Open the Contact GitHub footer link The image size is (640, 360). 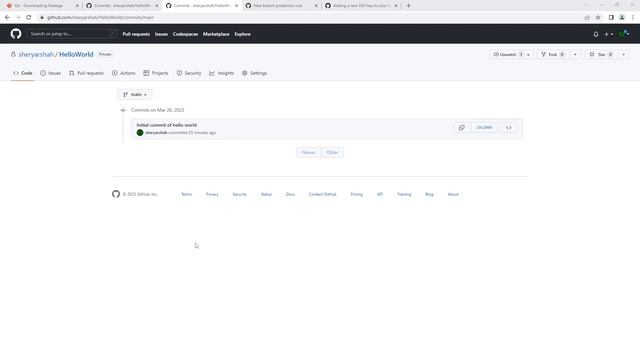click(x=322, y=194)
